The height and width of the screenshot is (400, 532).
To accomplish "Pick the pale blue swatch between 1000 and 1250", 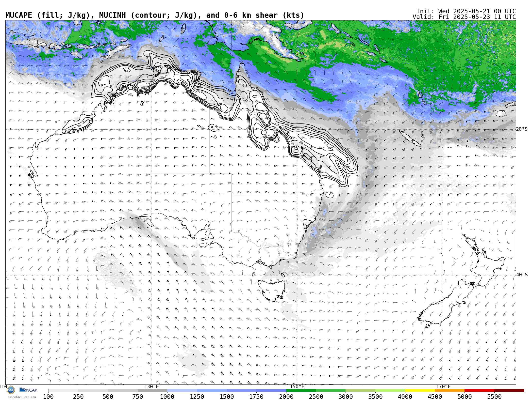I will tap(182, 391).
